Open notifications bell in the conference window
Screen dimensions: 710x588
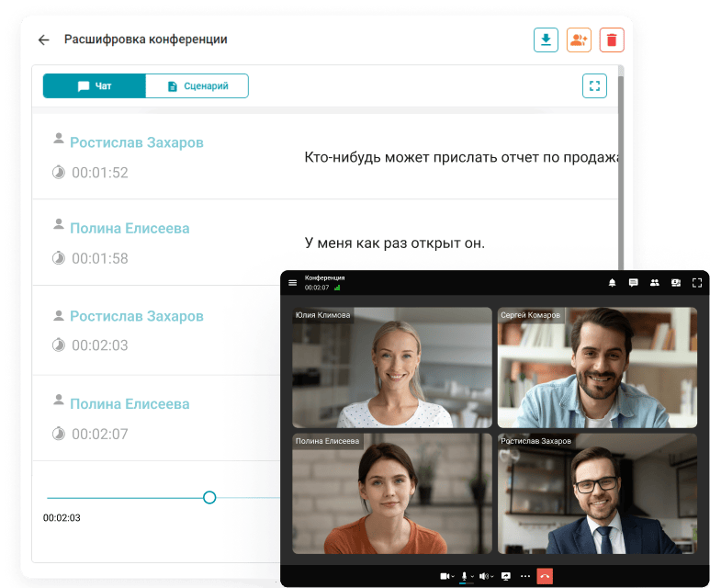click(612, 283)
